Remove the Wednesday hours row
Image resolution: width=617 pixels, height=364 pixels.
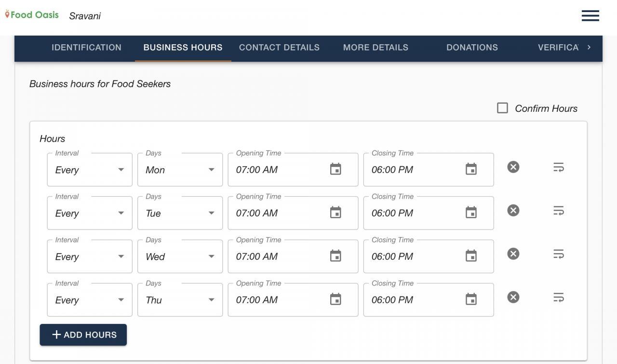[513, 254]
